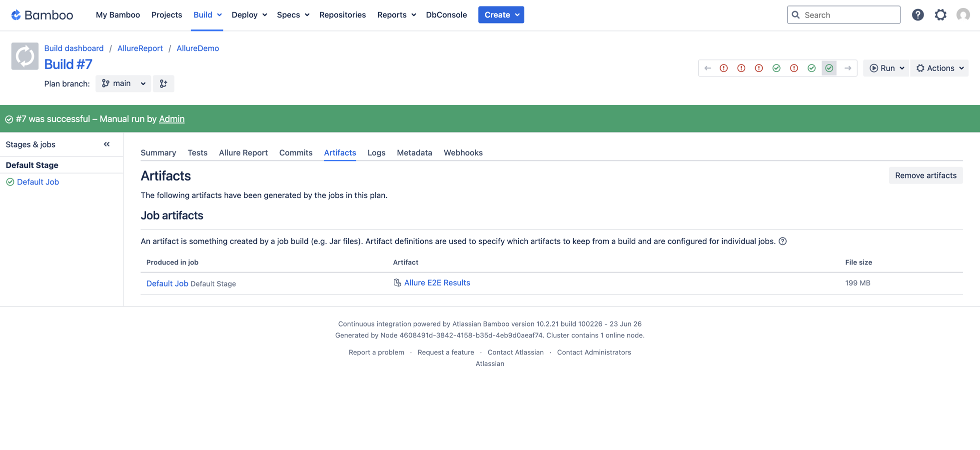Go to previous build arrow
This screenshot has height=450, width=980.
(708, 68)
